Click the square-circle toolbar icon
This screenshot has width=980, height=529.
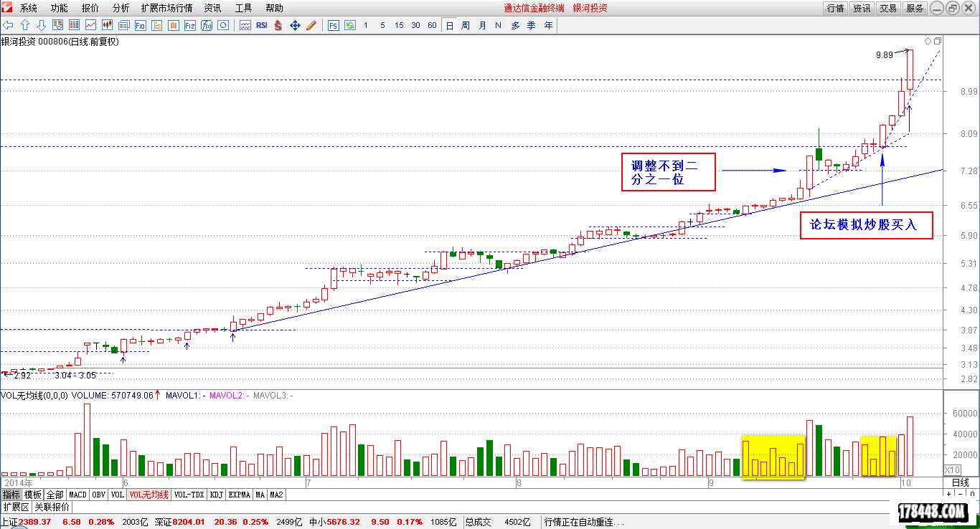coord(222,25)
